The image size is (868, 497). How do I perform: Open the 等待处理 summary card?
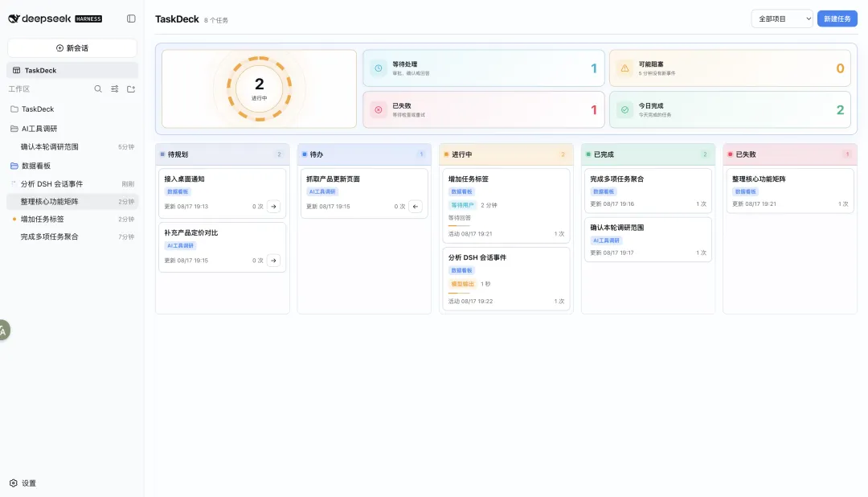(x=483, y=68)
